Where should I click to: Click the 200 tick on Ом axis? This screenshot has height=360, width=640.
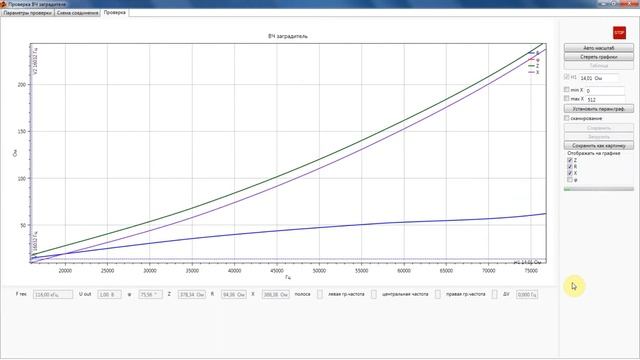pyautogui.click(x=21, y=84)
